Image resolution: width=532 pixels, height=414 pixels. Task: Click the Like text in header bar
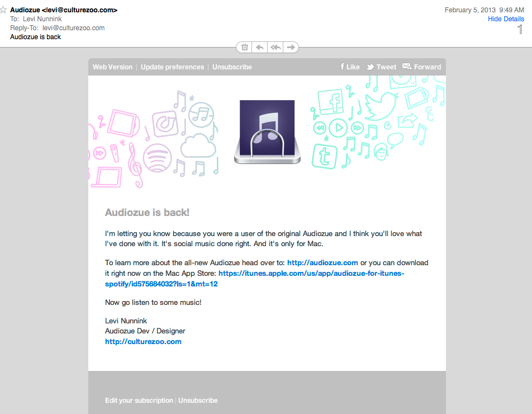353,67
